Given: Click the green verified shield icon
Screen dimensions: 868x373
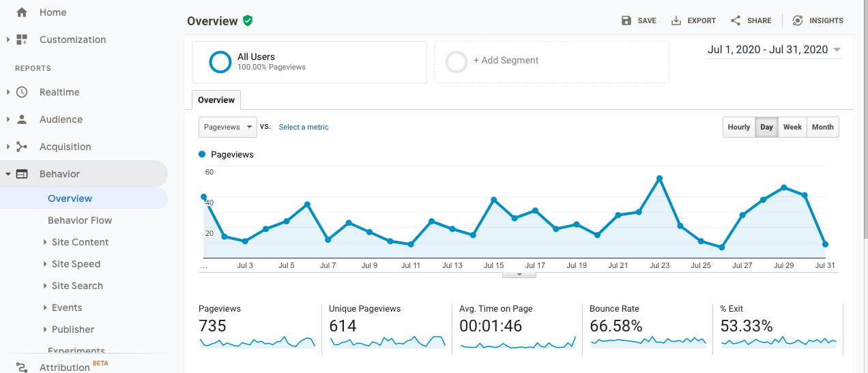Looking at the screenshot, I should pos(248,20).
